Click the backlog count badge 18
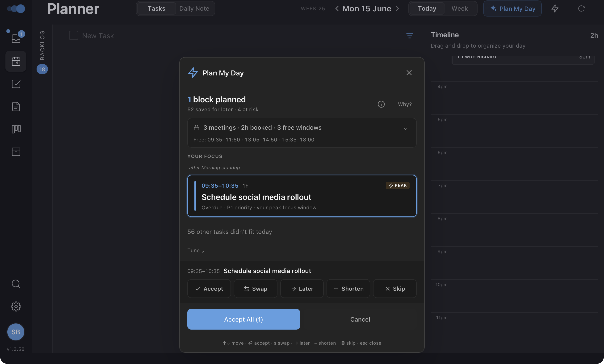The height and width of the screenshot is (364, 604). pyautogui.click(x=42, y=69)
